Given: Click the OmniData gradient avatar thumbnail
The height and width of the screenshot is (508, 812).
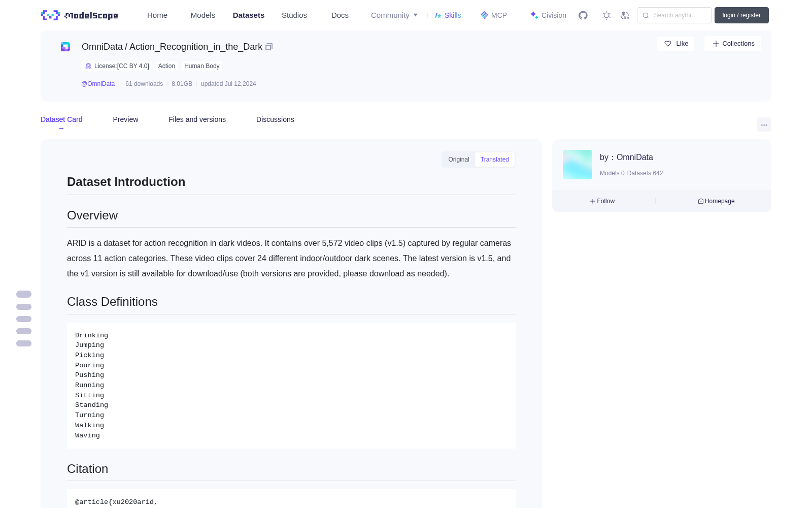Looking at the screenshot, I should tap(578, 165).
